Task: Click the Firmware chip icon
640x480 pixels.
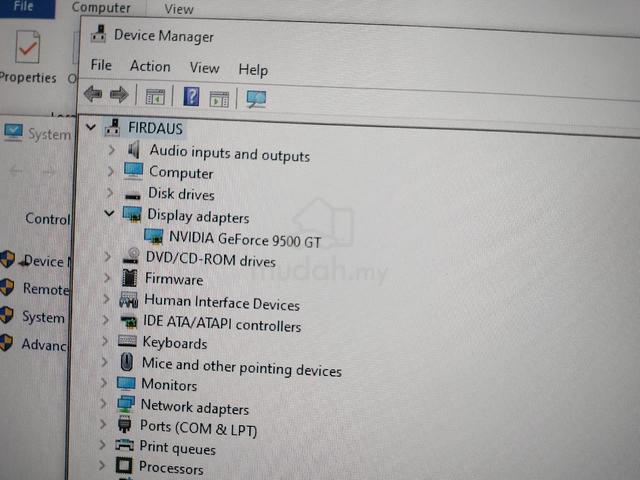Action: (130, 278)
